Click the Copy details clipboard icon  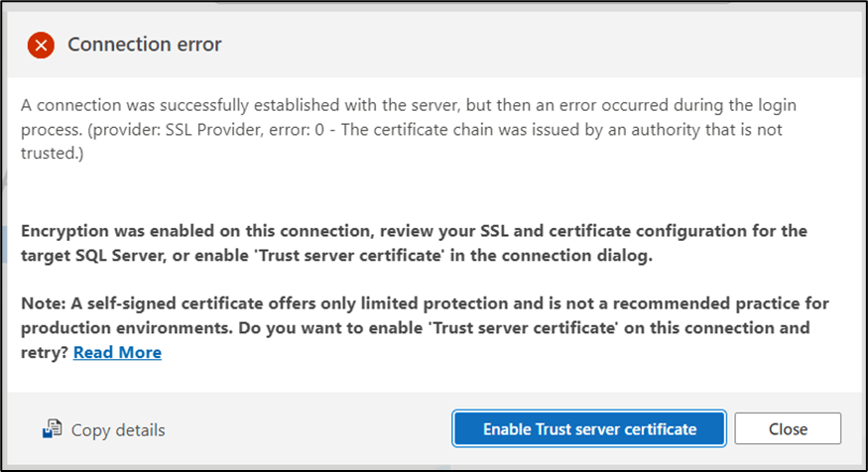(53, 429)
